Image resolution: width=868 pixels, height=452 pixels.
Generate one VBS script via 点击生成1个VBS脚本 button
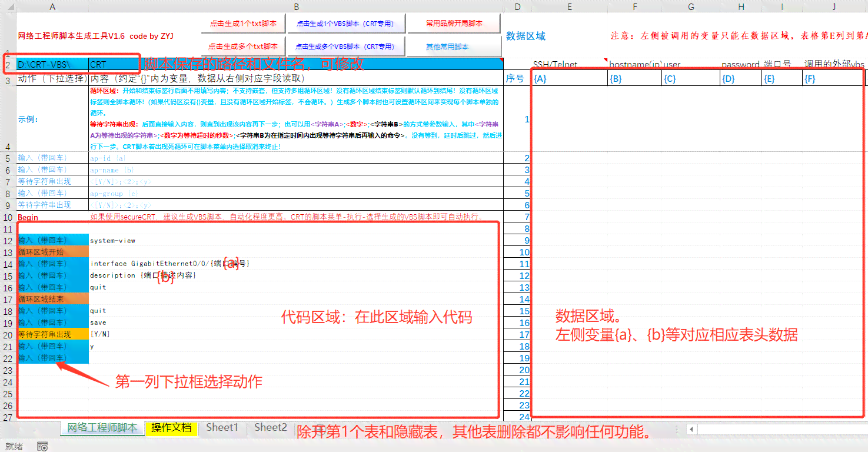[345, 24]
